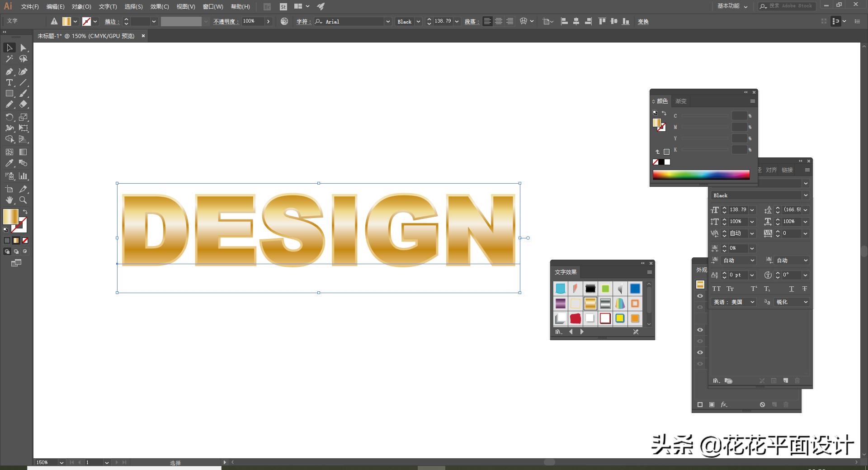
Task: Click the 不透明度 label link
Action: 226,22
